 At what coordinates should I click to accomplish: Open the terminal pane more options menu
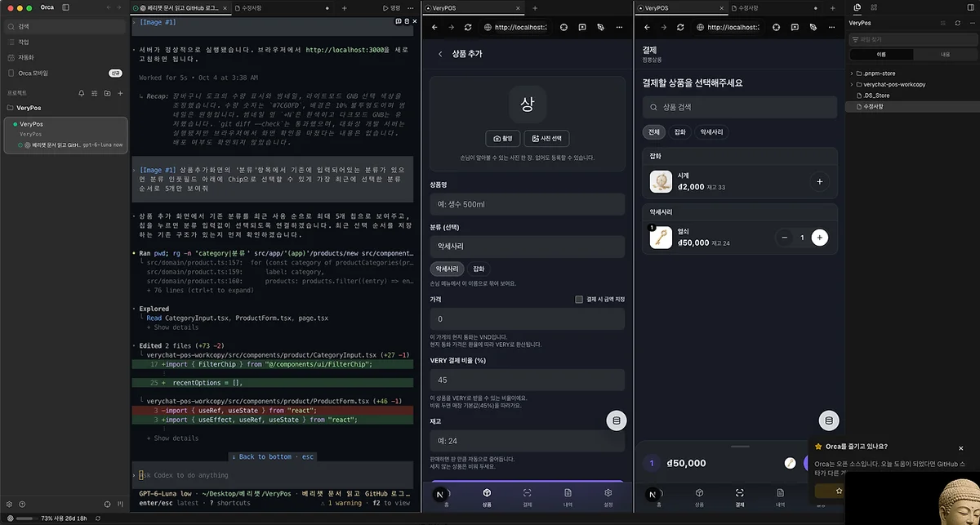pos(412,7)
